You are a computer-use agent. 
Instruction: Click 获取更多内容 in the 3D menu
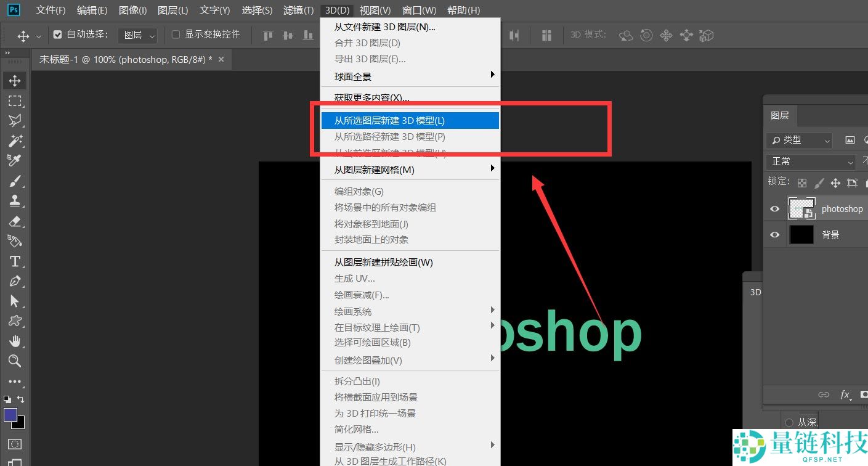click(x=371, y=97)
